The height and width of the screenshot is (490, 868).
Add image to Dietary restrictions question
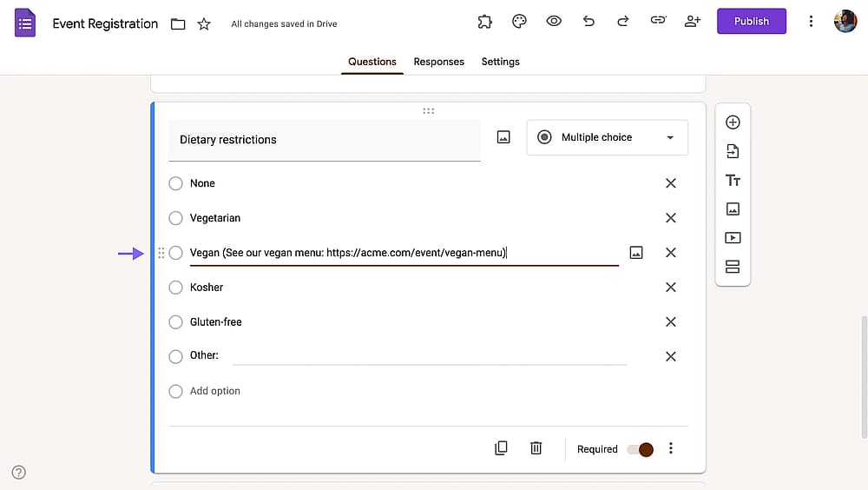point(503,137)
